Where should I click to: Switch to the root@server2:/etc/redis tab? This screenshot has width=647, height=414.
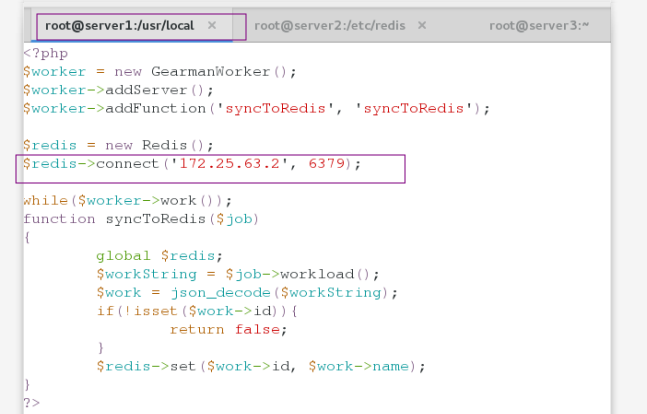pyautogui.click(x=330, y=26)
